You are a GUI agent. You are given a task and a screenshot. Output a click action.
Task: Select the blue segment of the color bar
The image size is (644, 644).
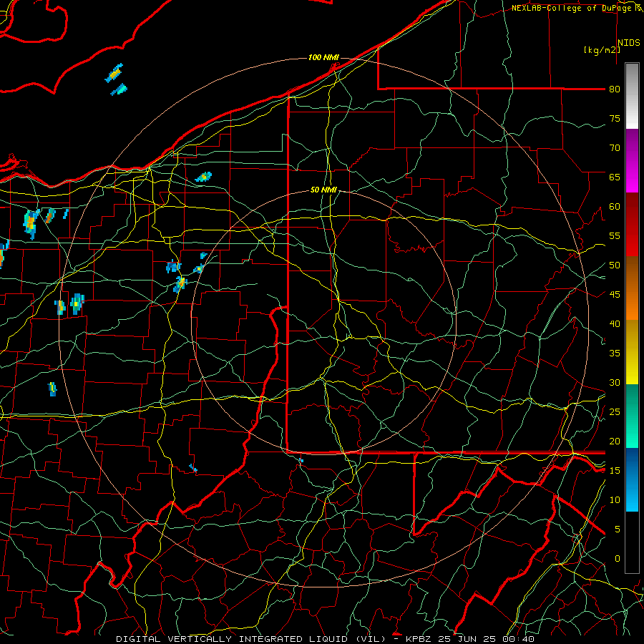[632, 479]
